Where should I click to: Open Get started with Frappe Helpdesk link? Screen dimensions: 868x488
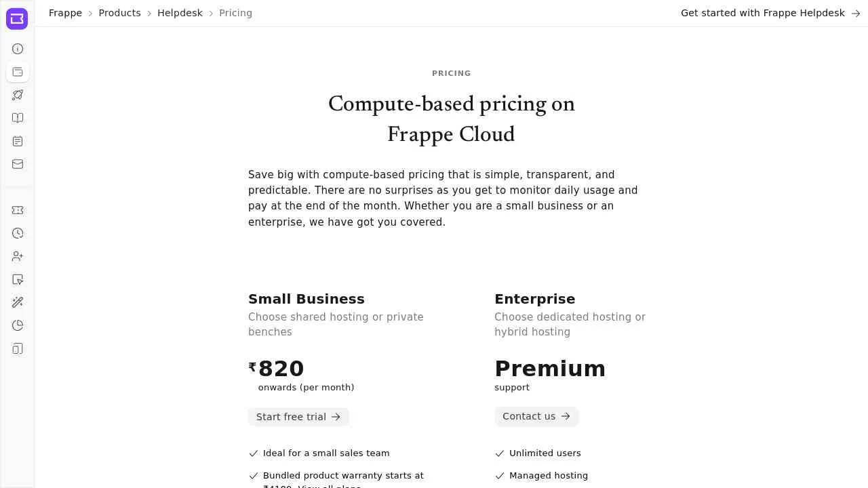[x=762, y=13]
